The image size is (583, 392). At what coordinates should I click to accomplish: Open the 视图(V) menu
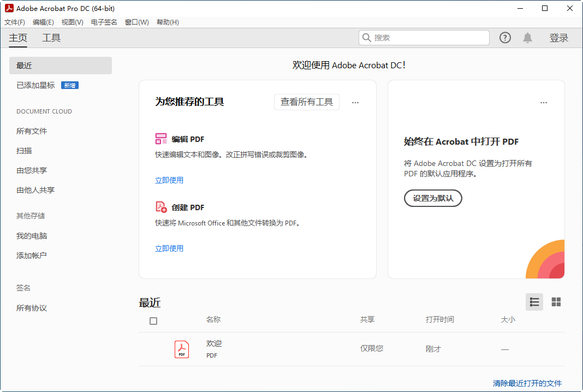72,22
